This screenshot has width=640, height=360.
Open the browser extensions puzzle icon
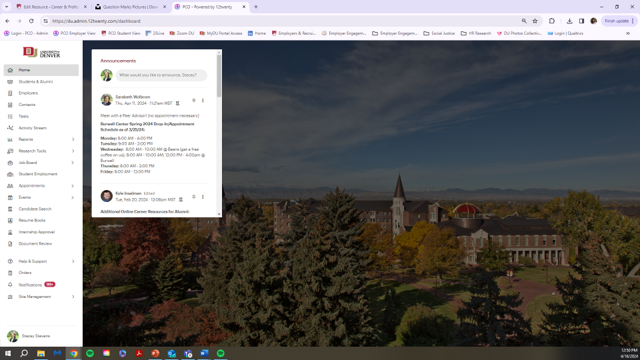[552, 21]
